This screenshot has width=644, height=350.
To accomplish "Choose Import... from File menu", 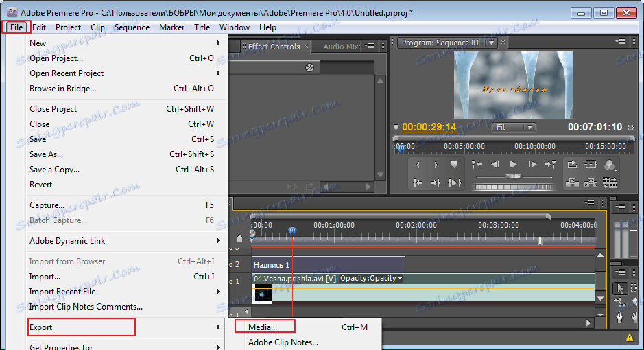I will 126,277.
